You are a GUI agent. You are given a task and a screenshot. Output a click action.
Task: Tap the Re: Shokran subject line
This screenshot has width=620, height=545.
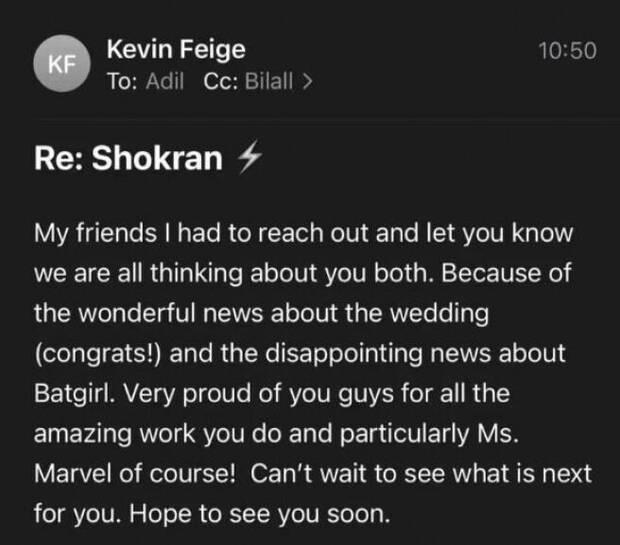[128, 158]
